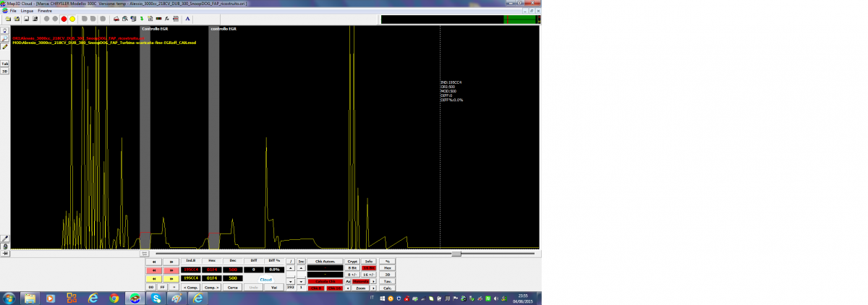Click the red Calcola Chk button
The width and height of the screenshot is (868, 305).
pos(325,281)
